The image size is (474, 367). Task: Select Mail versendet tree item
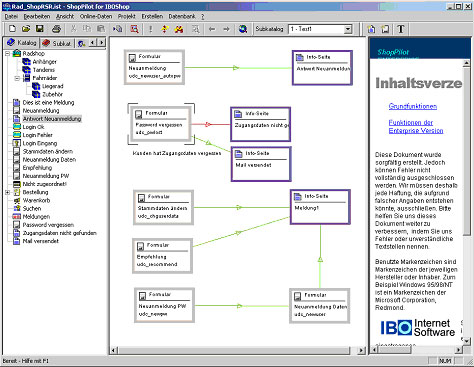[41, 241]
